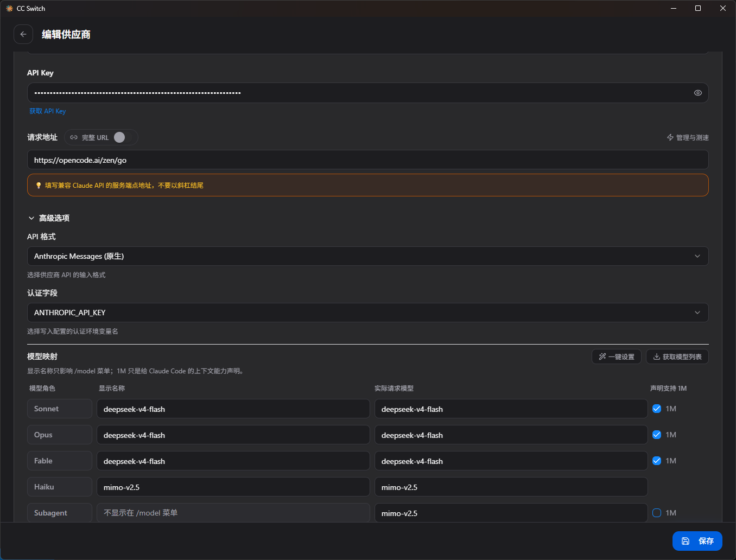Click the 实际请求模型 column header

(x=394, y=389)
